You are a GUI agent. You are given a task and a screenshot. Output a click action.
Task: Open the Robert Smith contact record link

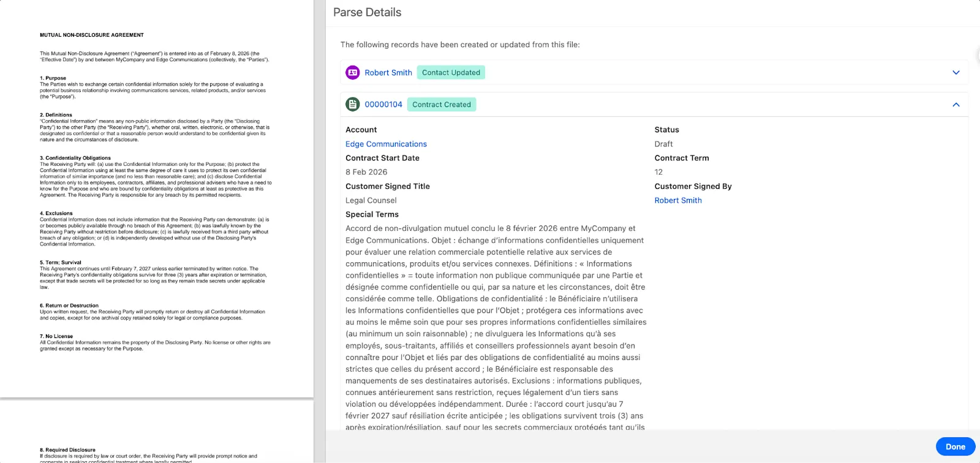(x=388, y=72)
